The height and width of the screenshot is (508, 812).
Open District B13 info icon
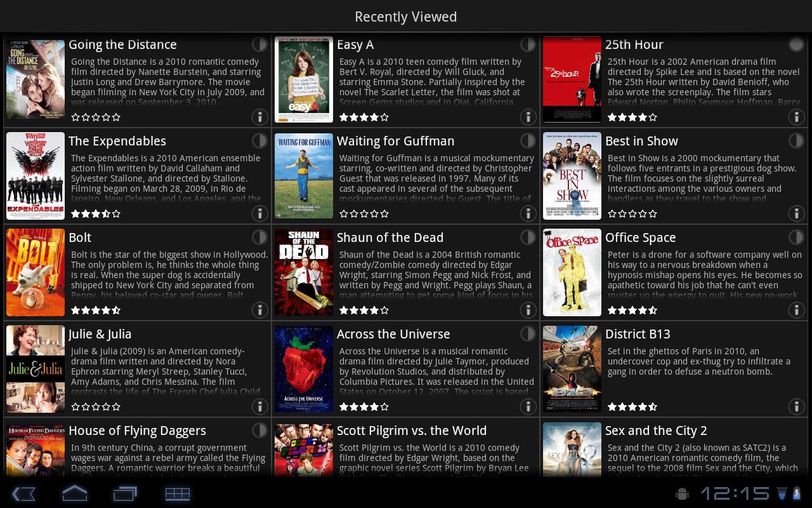point(796,406)
